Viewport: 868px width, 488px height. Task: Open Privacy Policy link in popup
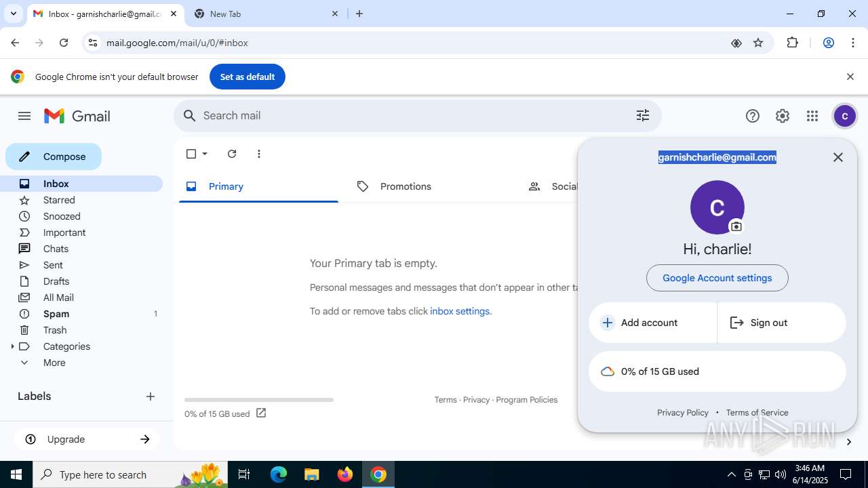point(683,413)
